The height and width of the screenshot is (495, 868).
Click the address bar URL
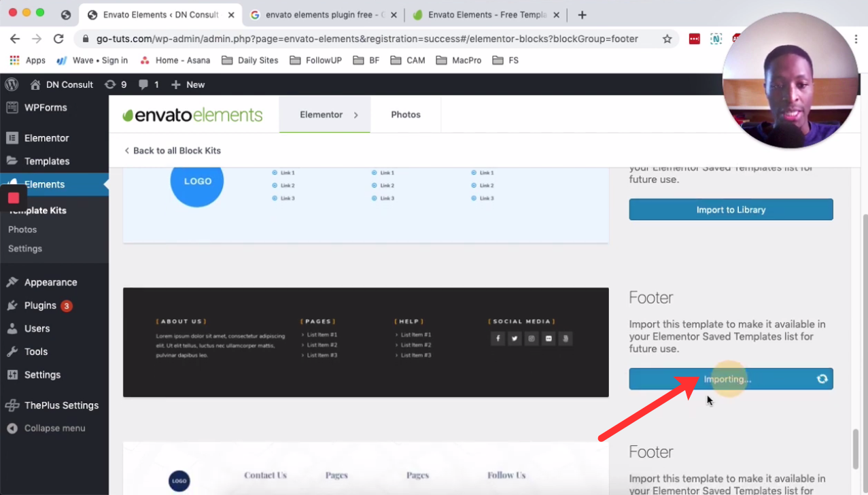[x=367, y=39]
